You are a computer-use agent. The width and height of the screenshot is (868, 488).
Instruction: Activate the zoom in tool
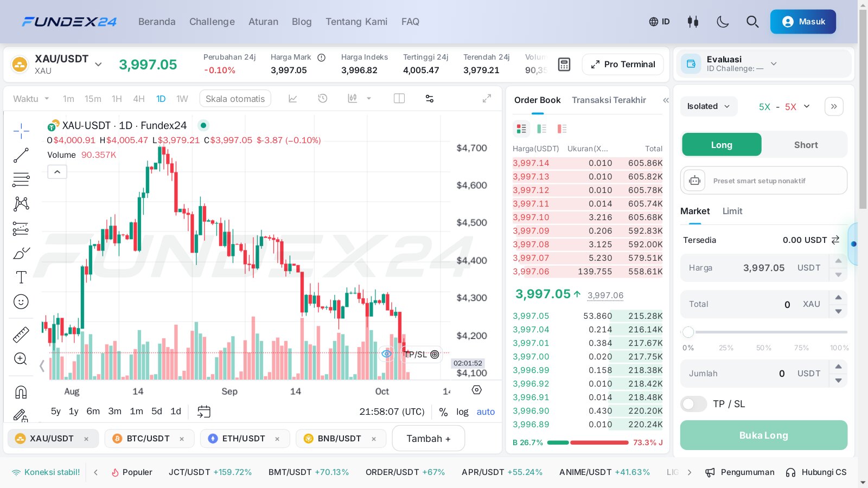(x=21, y=359)
